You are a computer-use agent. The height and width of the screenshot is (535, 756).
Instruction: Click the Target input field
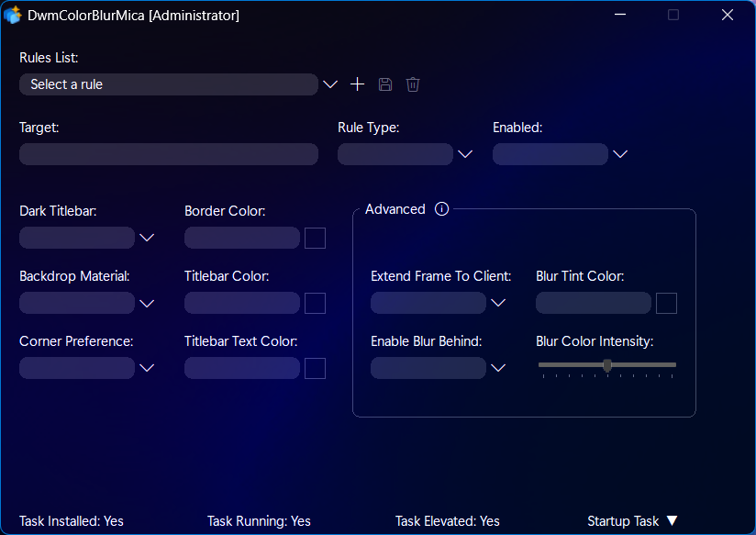tap(169, 154)
